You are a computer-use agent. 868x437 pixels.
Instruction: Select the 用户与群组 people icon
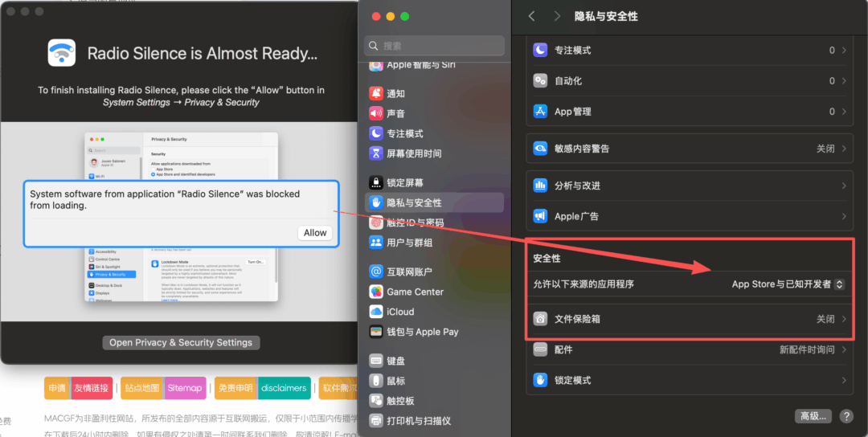point(376,243)
